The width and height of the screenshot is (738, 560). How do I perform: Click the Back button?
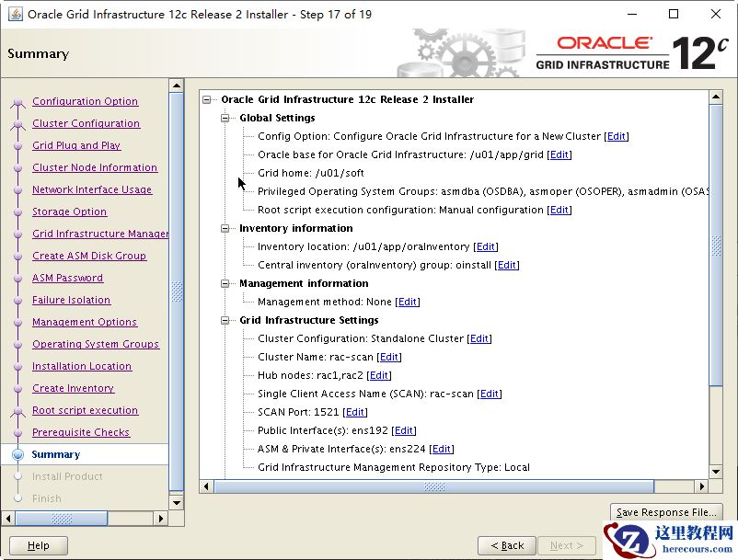507,545
